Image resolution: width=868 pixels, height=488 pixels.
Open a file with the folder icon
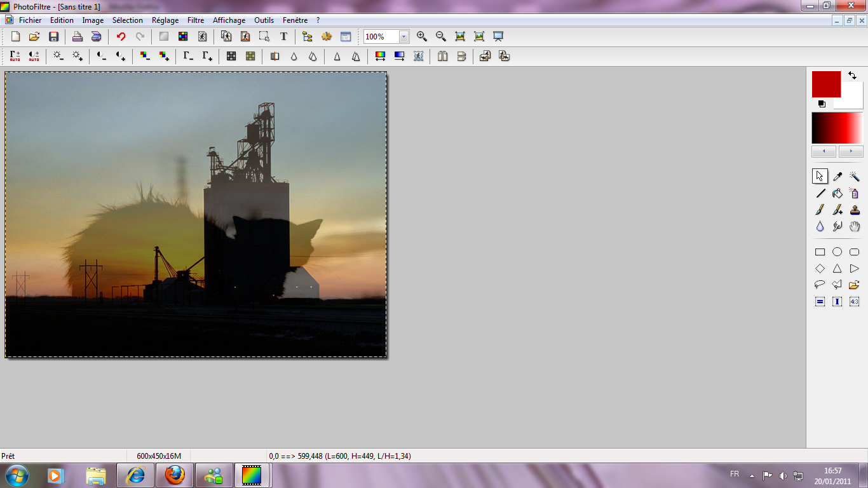pyautogui.click(x=35, y=37)
